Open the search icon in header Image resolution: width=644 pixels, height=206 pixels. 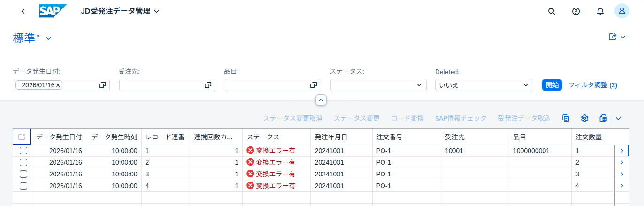pyautogui.click(x=552, y=11)
